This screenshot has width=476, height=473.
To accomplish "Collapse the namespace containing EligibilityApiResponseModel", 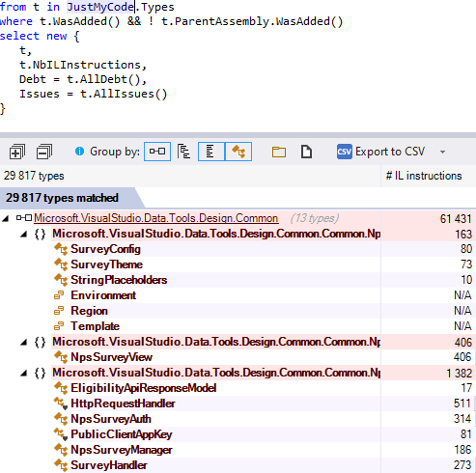I will (23, 374).
